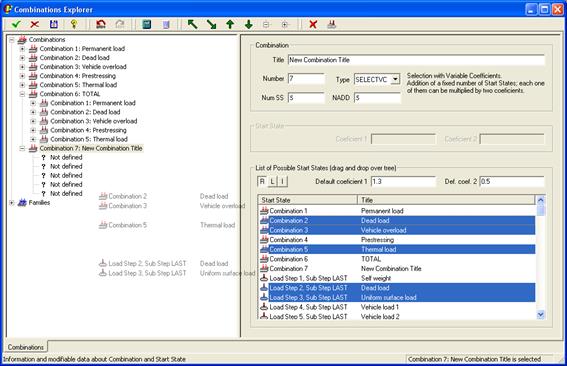Collapse Combination 6: TOTAL node

tap(22, 94)
